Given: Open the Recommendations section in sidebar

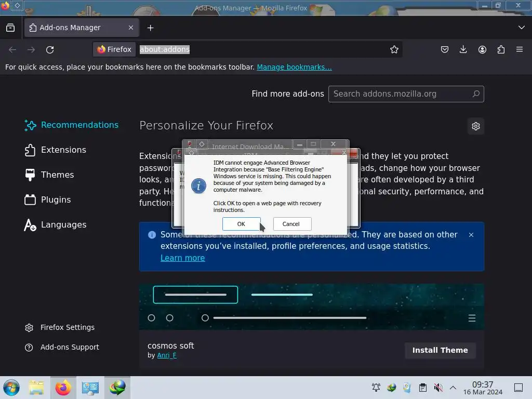Looking at the screenshot, I should (x=72, y=125).
